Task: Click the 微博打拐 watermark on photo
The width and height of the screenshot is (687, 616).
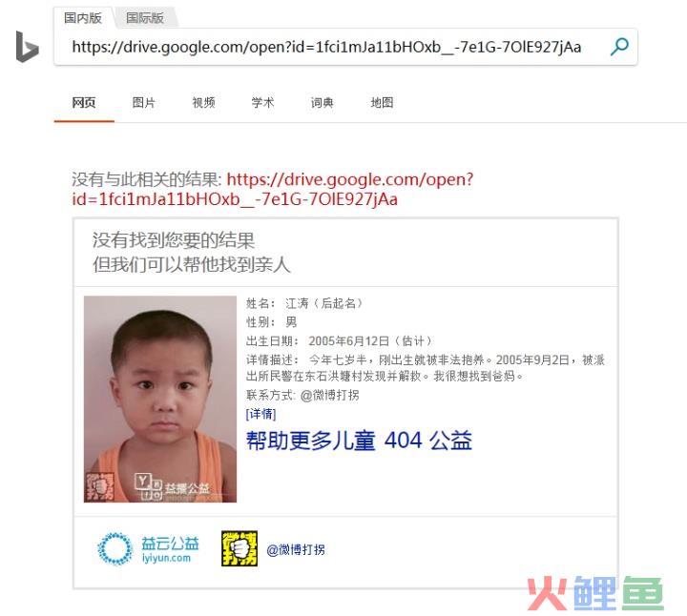Action: tap(100, 486)
